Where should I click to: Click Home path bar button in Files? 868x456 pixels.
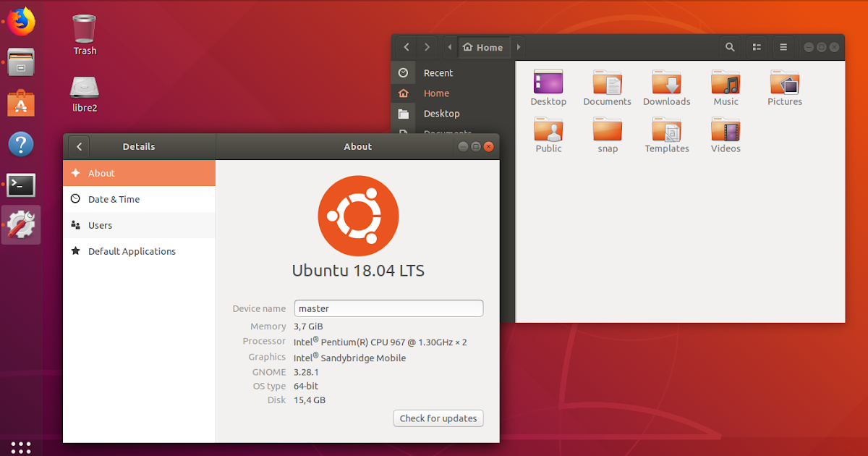pyautogui.click(x=483, y=47)
